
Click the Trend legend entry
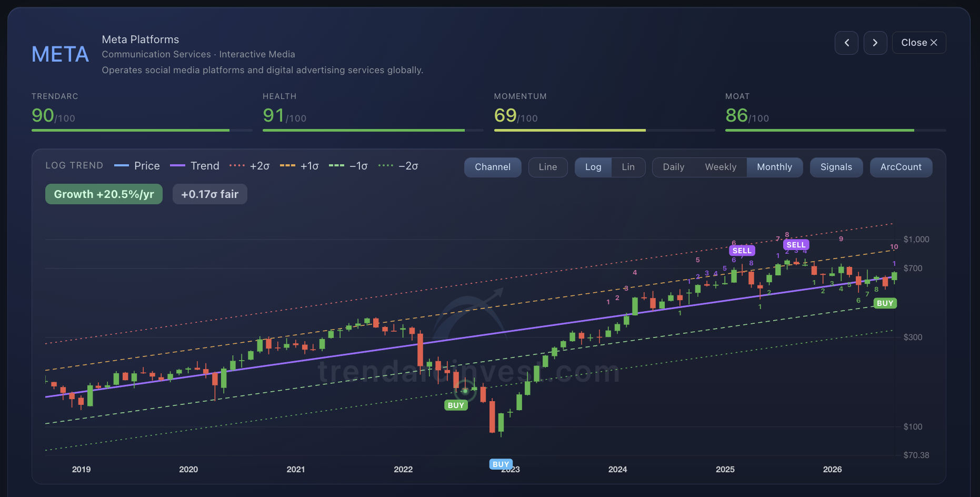(195, 166)
